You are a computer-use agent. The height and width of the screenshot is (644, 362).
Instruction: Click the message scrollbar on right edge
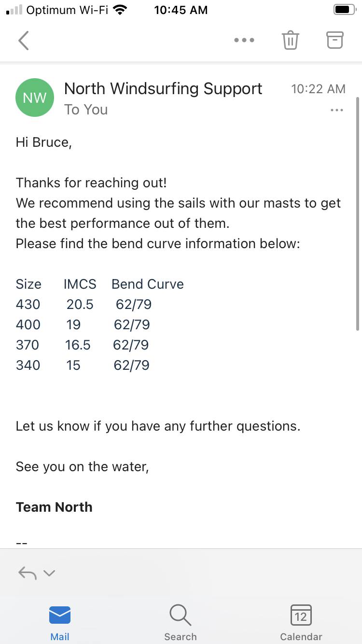click(x=358, y=212)
